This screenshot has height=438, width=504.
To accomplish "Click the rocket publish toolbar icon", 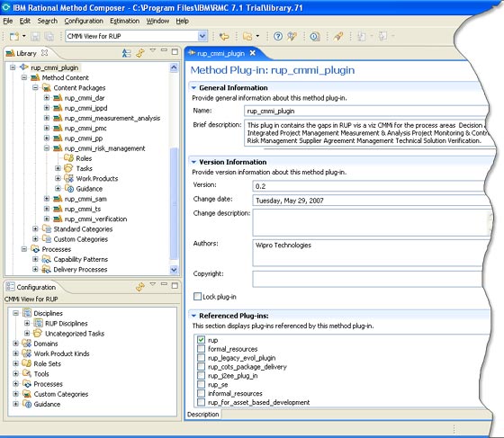I will point(337,36).
